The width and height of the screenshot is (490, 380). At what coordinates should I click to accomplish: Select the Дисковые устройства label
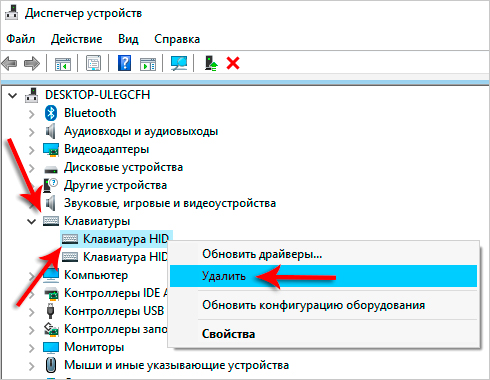point(123,167)
